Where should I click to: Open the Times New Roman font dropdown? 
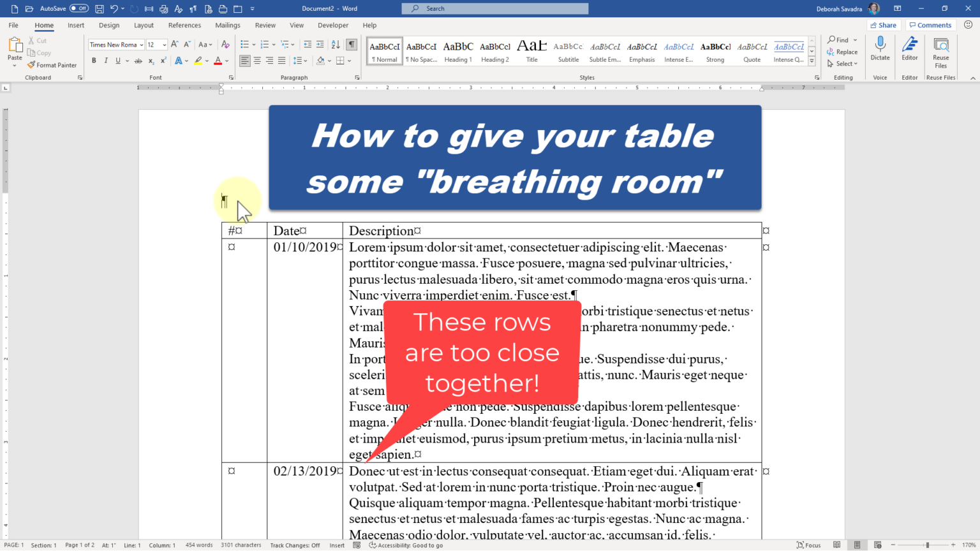click(x=142, y=44)
